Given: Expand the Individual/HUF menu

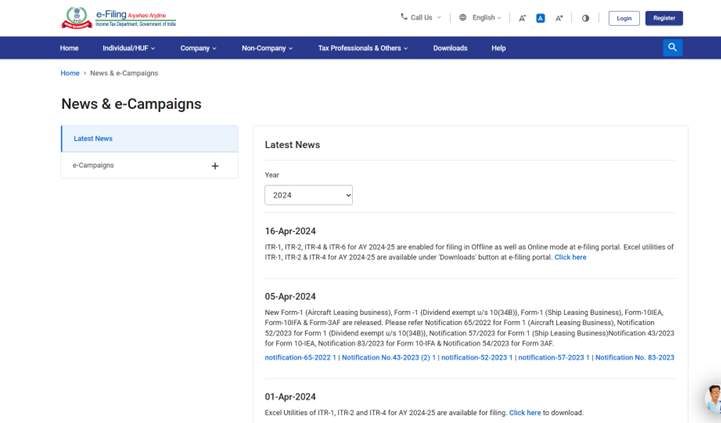Looking at the screenshot, I should click(x=128, y=48).
